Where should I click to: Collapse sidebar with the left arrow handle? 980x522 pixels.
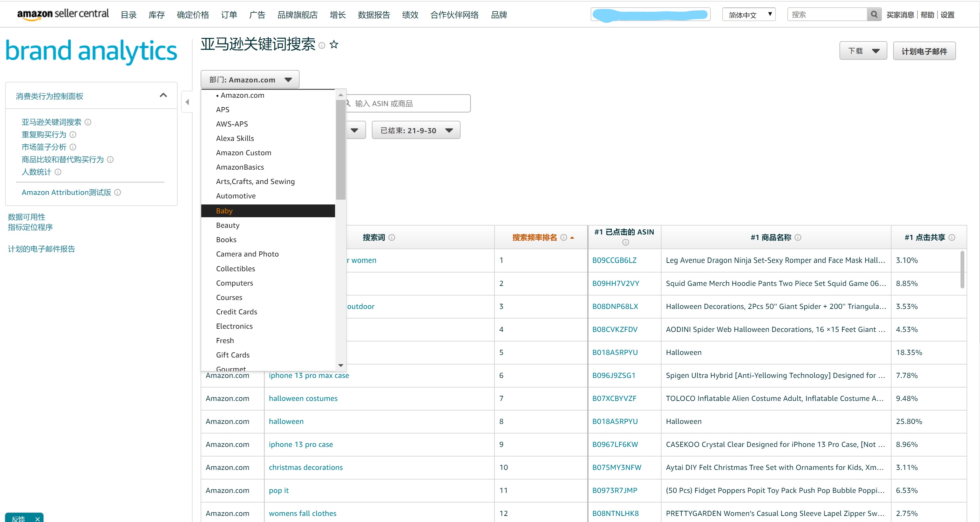(187, 102)
